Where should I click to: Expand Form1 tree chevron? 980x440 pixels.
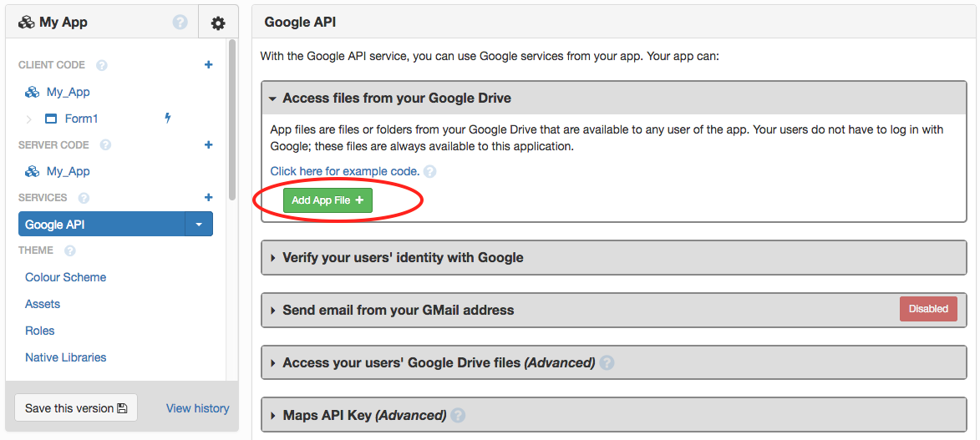28,119
